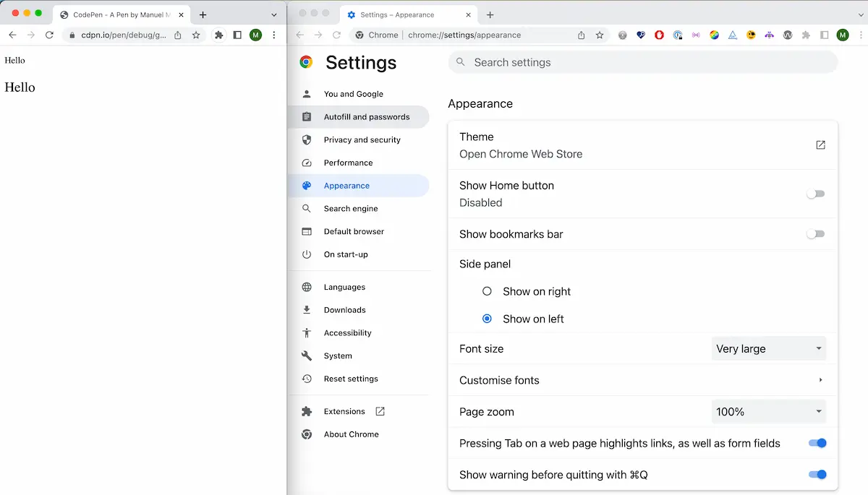Toggle Show Home button switch

(x=816, y=194)
